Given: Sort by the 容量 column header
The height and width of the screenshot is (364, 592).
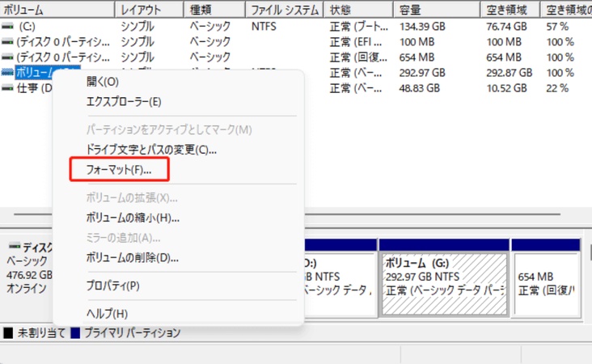Looking at the screenshot, I should [x=437, y=10].
